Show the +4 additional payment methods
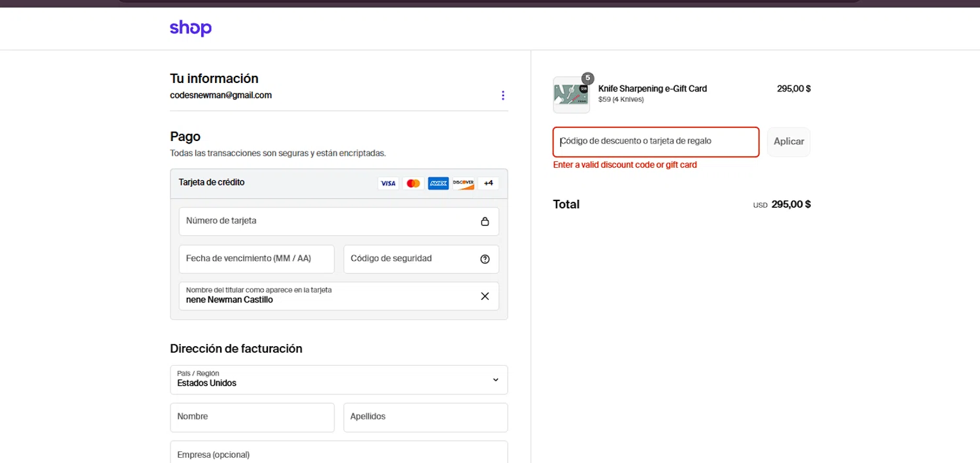Image resolution: width=980 pixels, height=463 pixels. [488, 184]
